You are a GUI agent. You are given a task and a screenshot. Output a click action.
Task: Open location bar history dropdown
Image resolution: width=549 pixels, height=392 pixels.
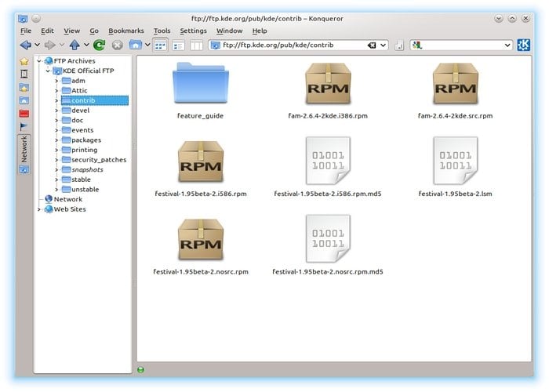(383, 45)
